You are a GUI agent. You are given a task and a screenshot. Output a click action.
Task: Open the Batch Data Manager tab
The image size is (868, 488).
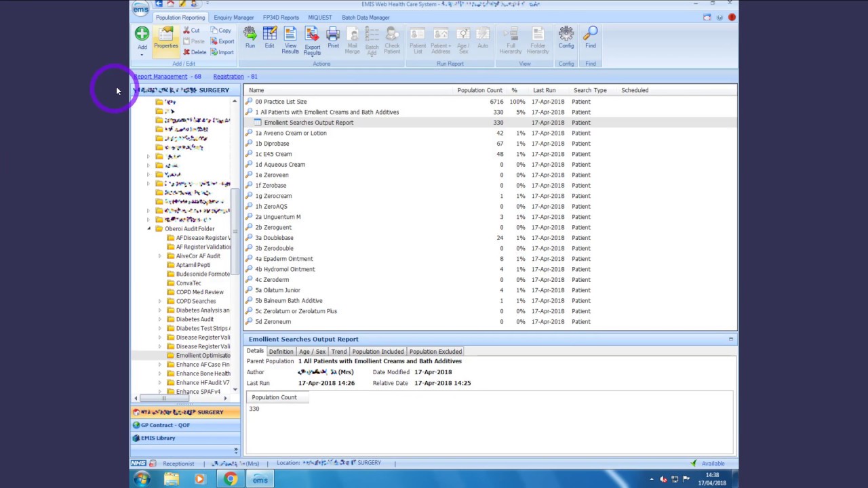[366, 18]
